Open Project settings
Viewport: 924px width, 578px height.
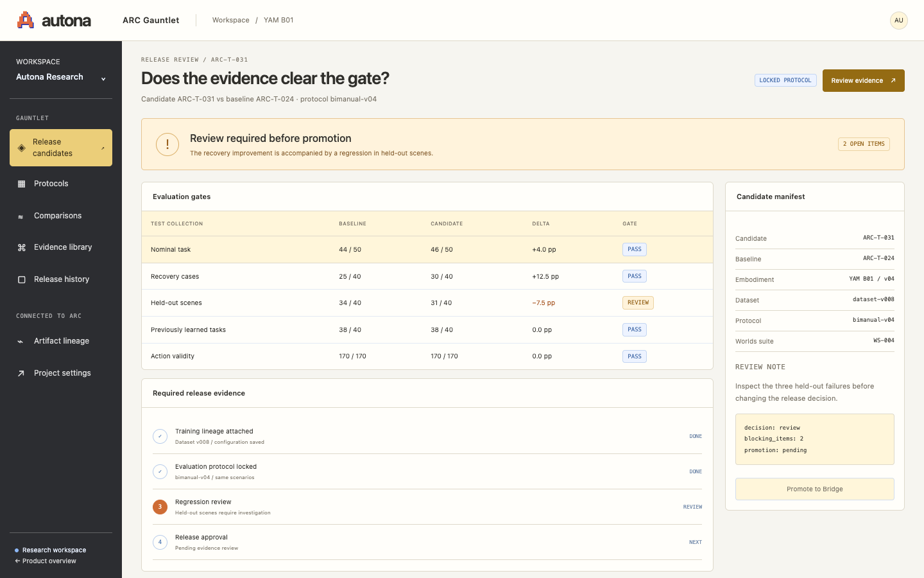[61, 373]
